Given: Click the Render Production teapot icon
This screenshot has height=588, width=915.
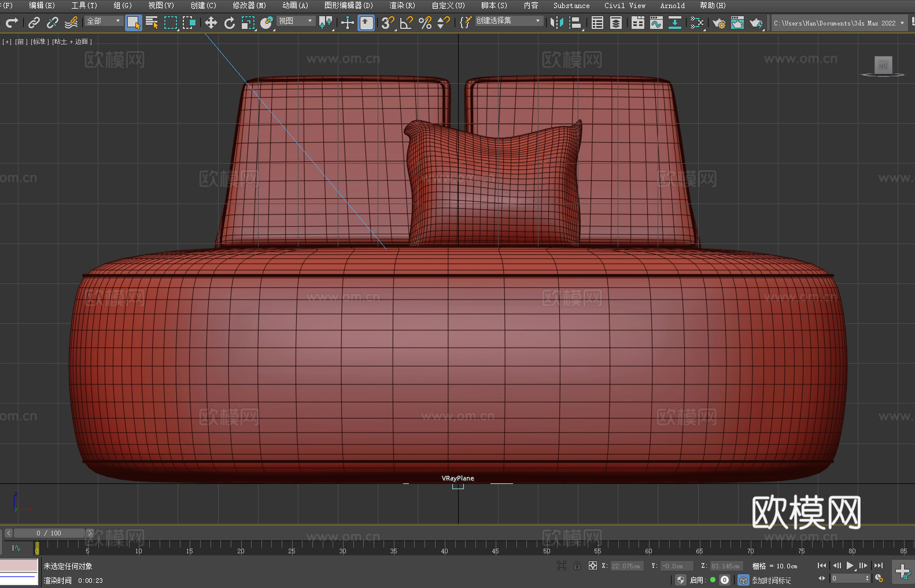Looking at the screenshot, I should pos(756,23).
